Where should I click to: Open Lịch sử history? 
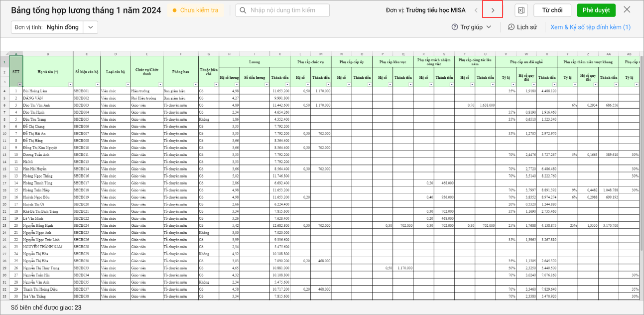522,27
